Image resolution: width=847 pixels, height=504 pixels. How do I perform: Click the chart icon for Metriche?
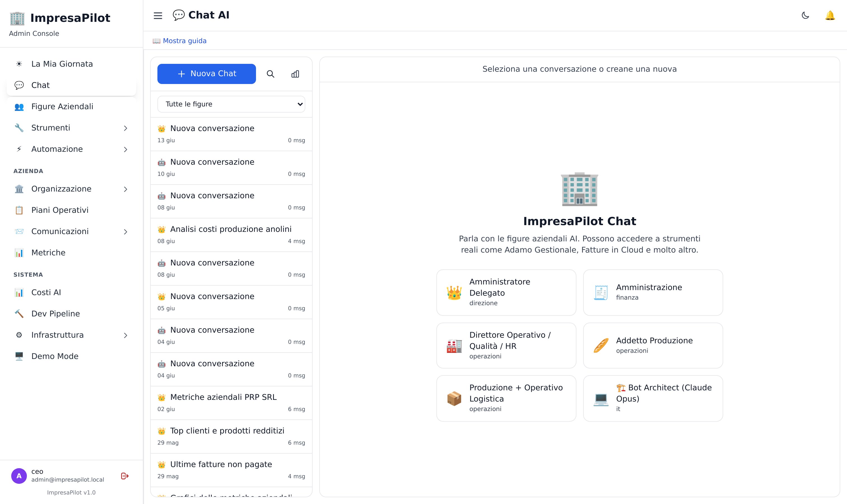coord(19,253)
